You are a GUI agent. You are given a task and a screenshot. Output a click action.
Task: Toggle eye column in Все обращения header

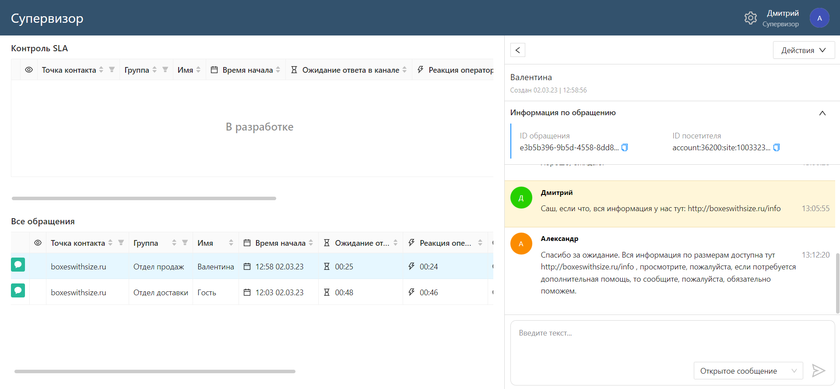click(38, 243)
